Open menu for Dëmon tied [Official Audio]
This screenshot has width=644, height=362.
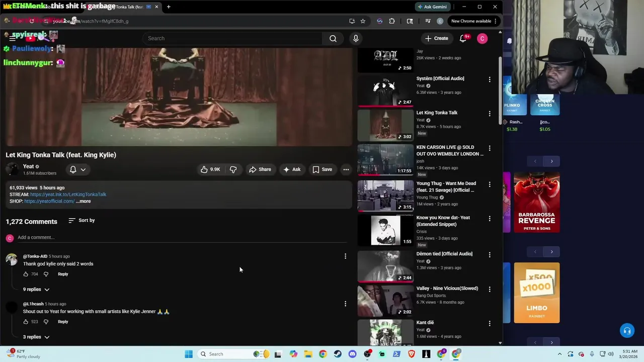pyautogui.click(x=490, y=255)
